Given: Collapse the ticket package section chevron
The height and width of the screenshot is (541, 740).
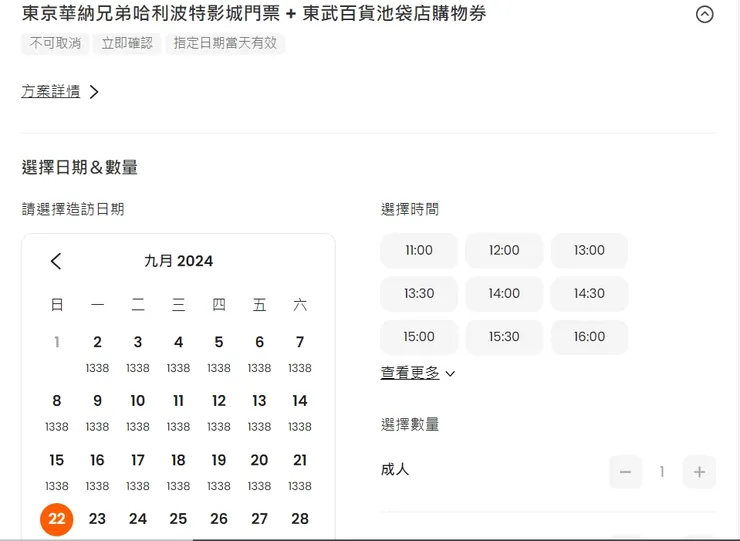Looking at the screenshot, I should [704, 14].
